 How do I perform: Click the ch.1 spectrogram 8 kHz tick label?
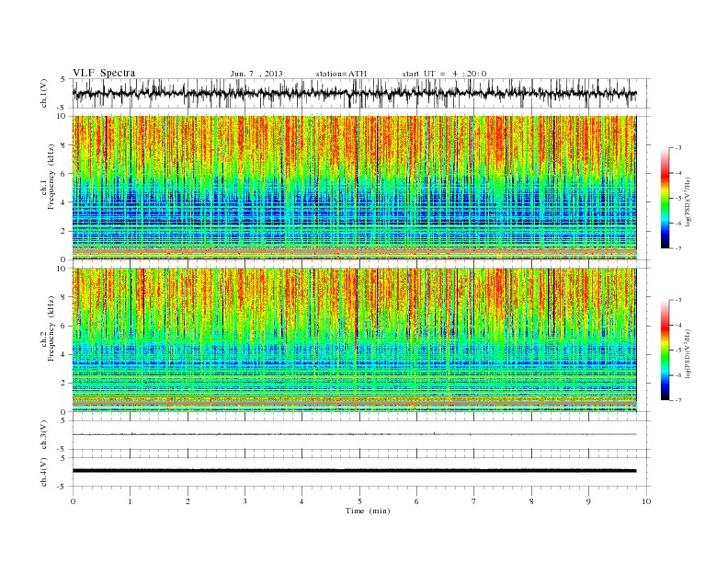point(64,145)
